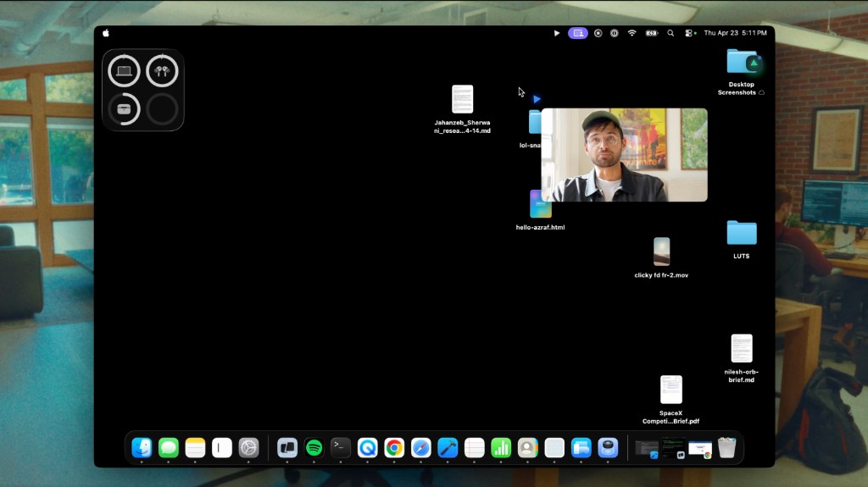The image size is (868, 487).
Task: Open System Settings gear in the Dock
Action: click(x=248, y=448)
